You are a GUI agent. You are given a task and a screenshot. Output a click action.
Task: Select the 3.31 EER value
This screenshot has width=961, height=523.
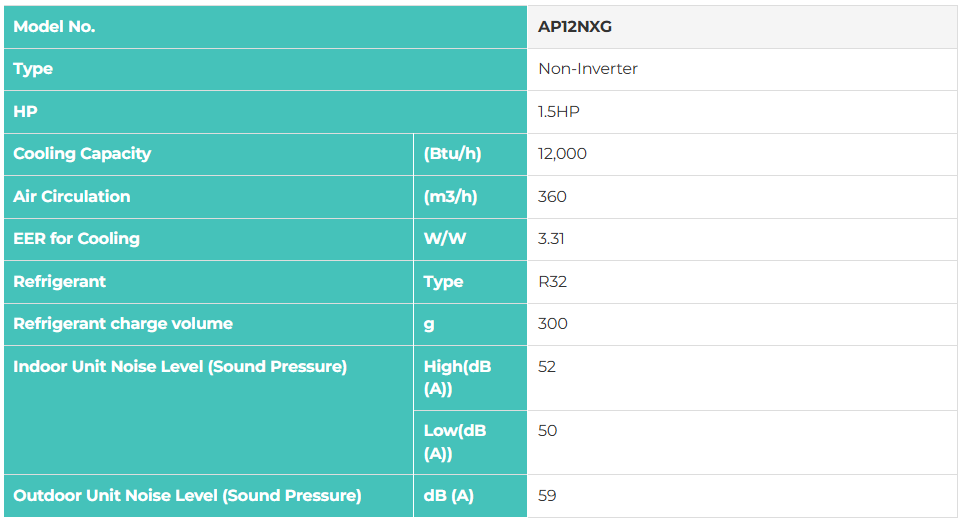(x=553, y=239)
